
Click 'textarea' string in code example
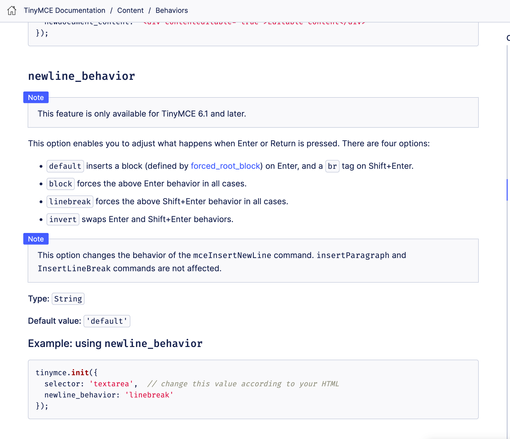[111, 384]
